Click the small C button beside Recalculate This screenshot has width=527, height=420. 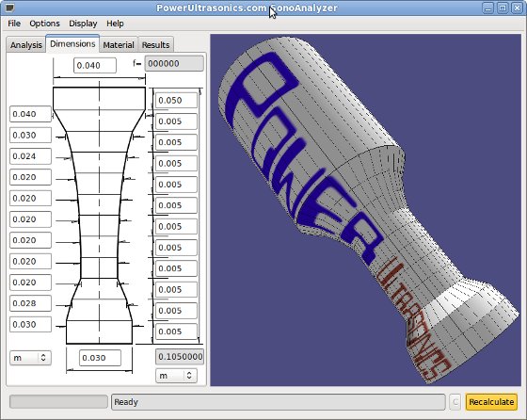pos(455,402)
